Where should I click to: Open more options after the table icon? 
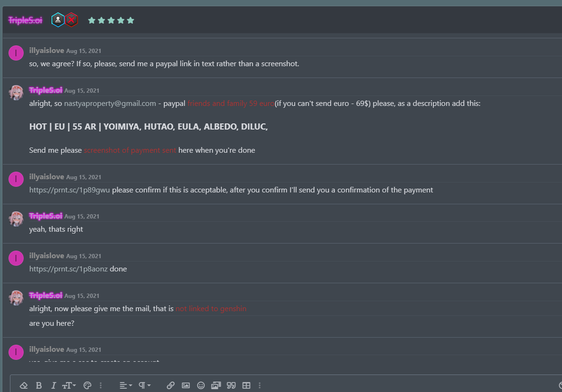pyautogui.click(x=260, y=385)
